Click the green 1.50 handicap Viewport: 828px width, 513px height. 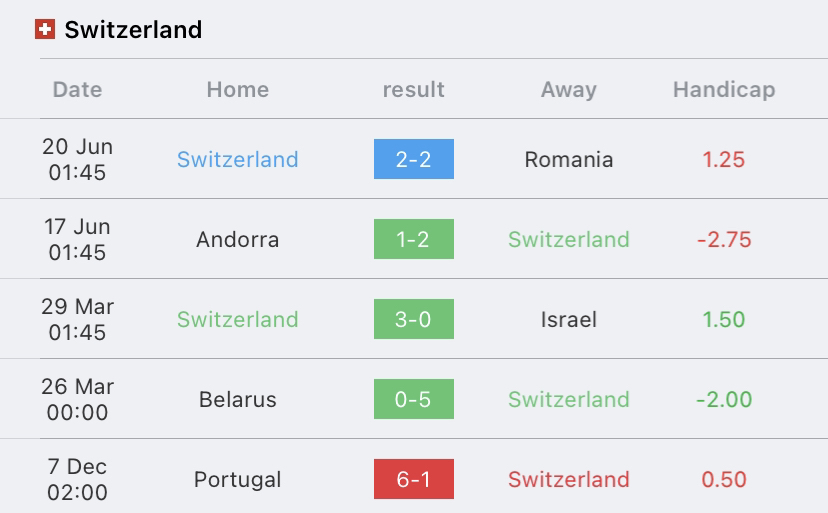[x=724, y=320]
